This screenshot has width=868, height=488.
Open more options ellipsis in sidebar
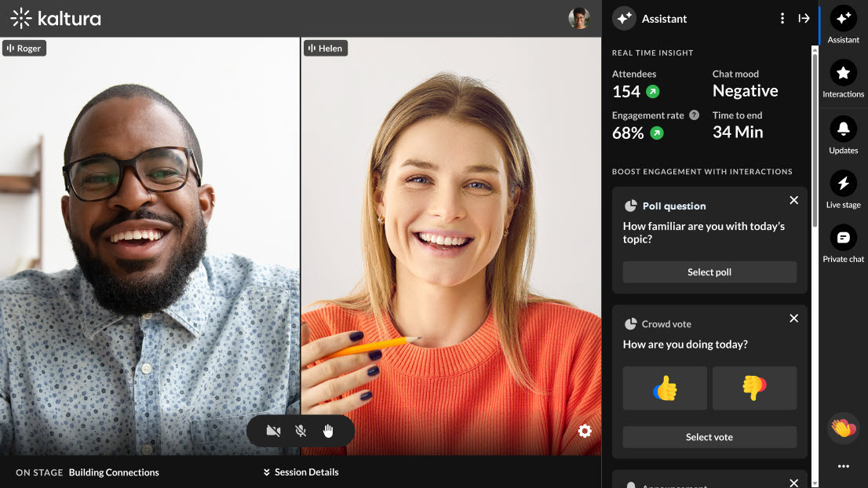click(843, 466)
